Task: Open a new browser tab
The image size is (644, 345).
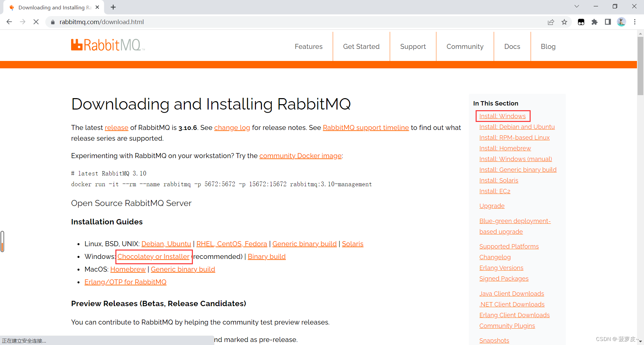Action: (113, 7)
